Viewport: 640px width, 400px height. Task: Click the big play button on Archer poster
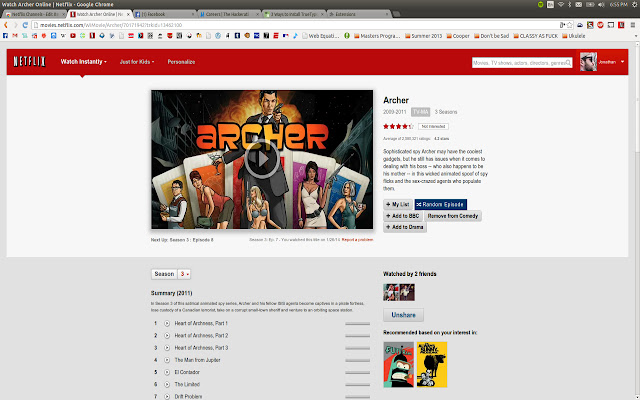262,159
